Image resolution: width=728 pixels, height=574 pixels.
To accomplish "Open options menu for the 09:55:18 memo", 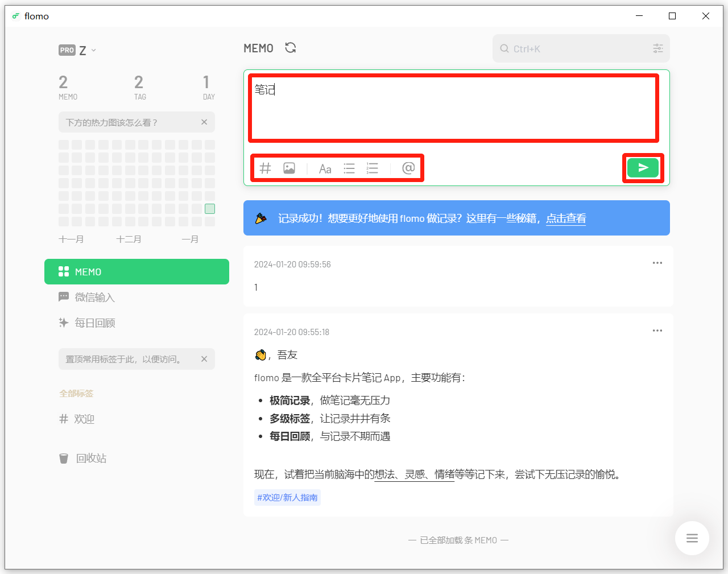I will click(x=657, y=331).
